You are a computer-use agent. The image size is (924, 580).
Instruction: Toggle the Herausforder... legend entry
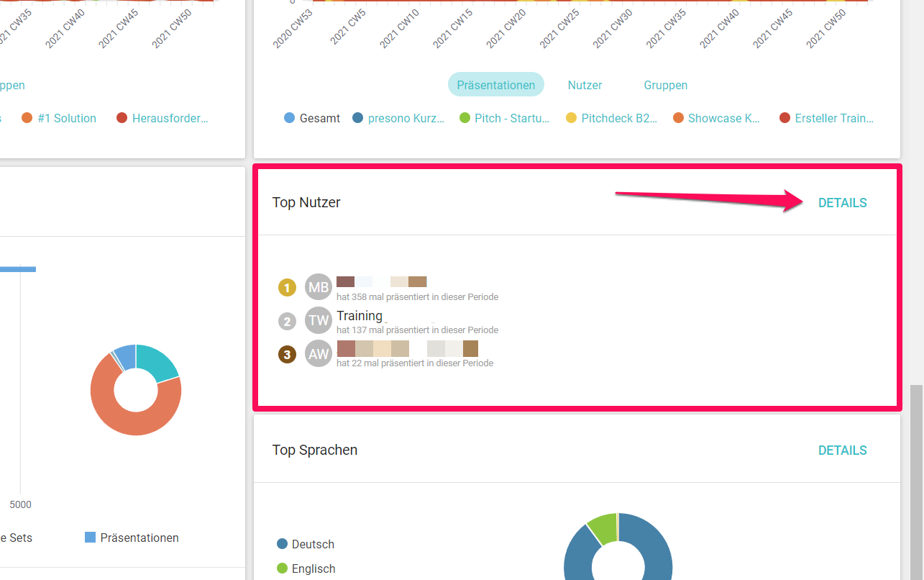point(163,118)
